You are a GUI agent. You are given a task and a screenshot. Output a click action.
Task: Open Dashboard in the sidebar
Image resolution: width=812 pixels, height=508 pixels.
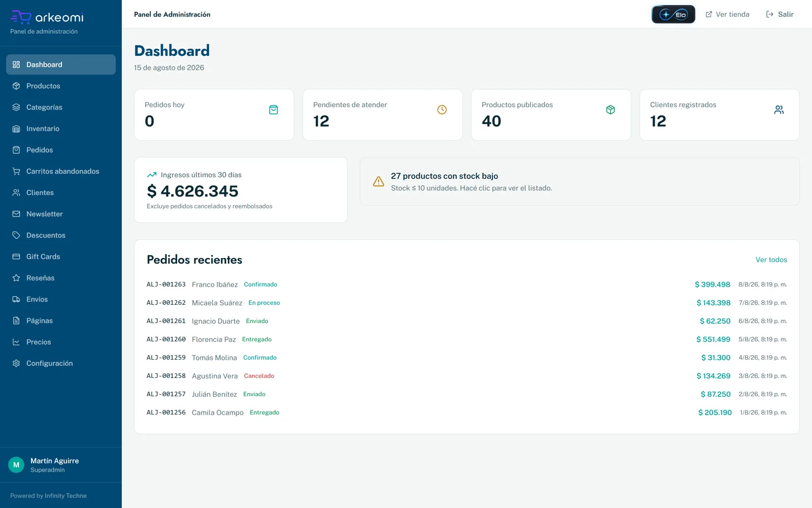coord(61,65)
